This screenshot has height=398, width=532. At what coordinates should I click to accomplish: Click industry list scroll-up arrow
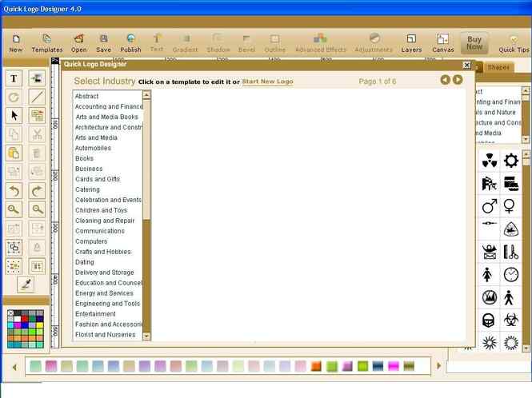(146, 95)
